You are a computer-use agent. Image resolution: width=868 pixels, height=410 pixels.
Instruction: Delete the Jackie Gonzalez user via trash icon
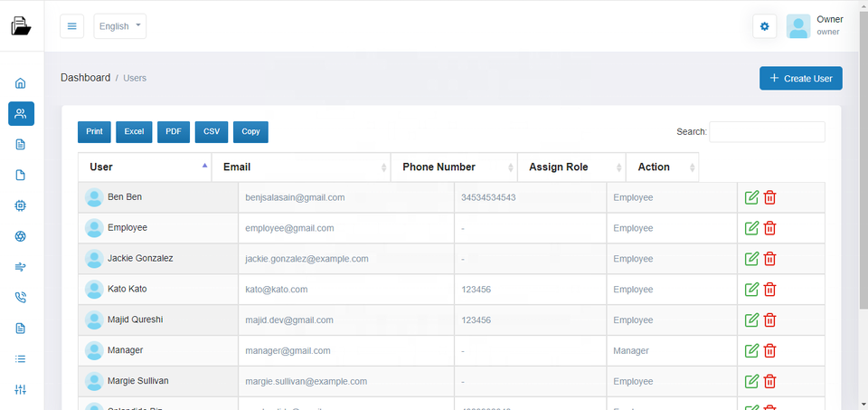[770, 259]
